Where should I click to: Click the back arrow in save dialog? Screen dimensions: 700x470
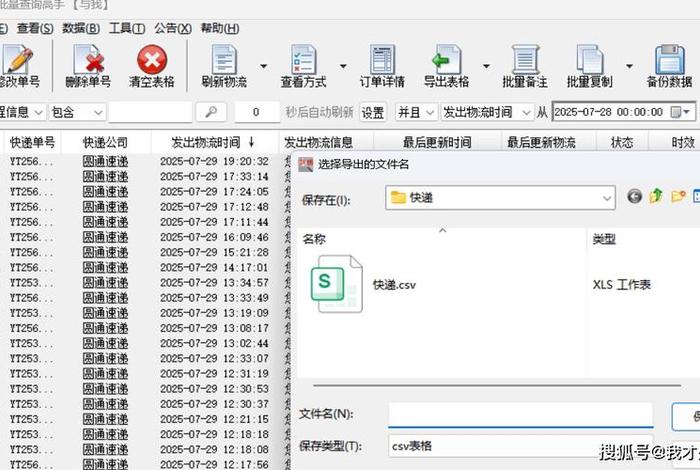(x=634, y=196)
